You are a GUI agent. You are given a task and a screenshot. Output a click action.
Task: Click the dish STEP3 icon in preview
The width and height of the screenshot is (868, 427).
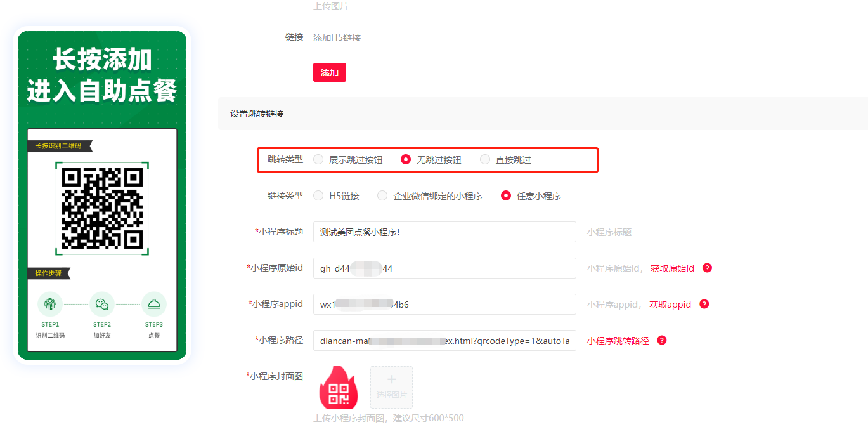(x=153, y=305)
